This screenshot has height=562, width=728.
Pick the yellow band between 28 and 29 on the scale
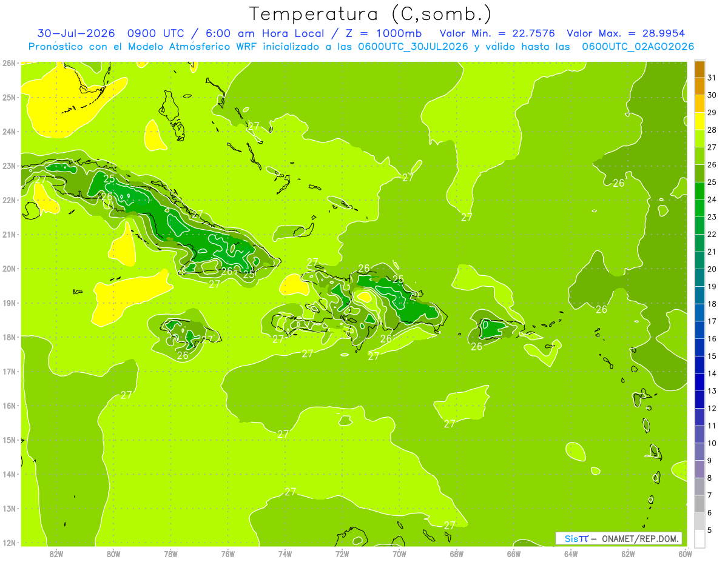click(699, 121)
